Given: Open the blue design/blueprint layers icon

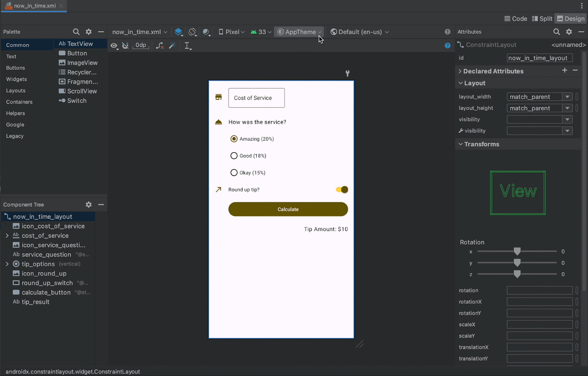Looking at the screenshot, I should (179, 32).
